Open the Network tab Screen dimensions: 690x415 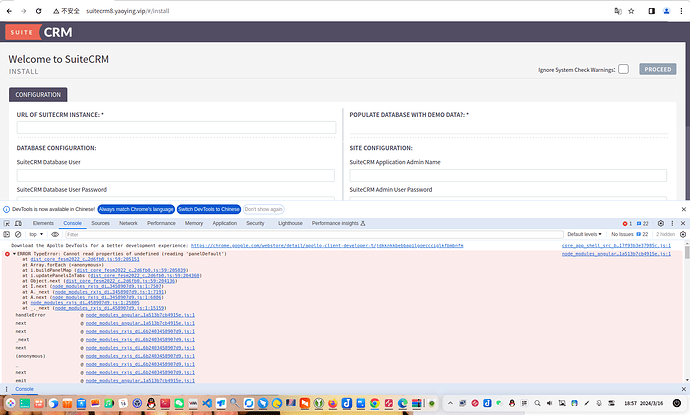(x=128, y=224)
